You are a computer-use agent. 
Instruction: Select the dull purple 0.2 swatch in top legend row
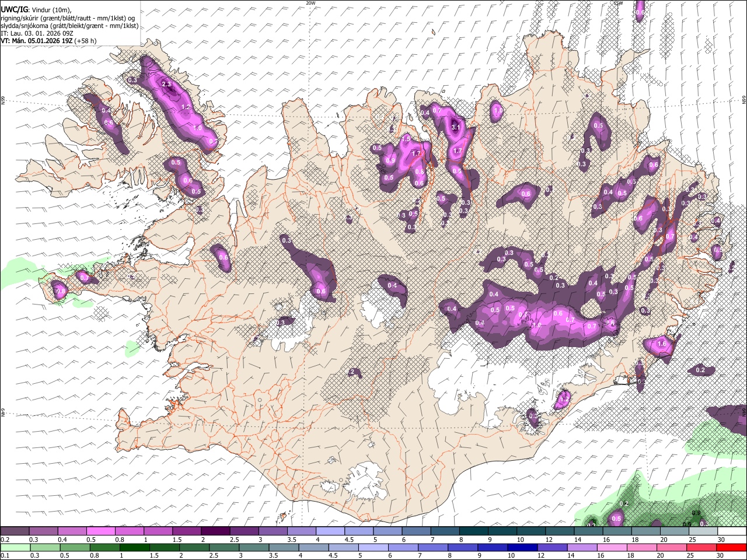15,531
